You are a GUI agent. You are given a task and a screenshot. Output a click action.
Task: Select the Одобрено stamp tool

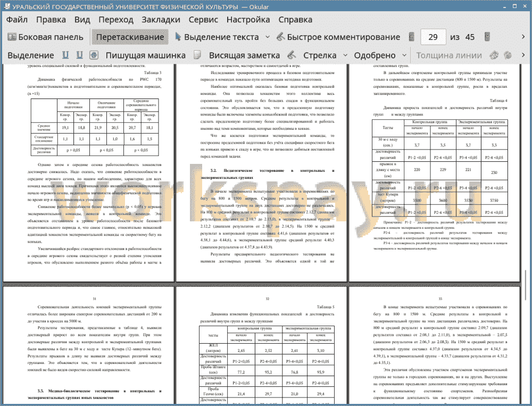pyautogui.click(x=375, y=55)
